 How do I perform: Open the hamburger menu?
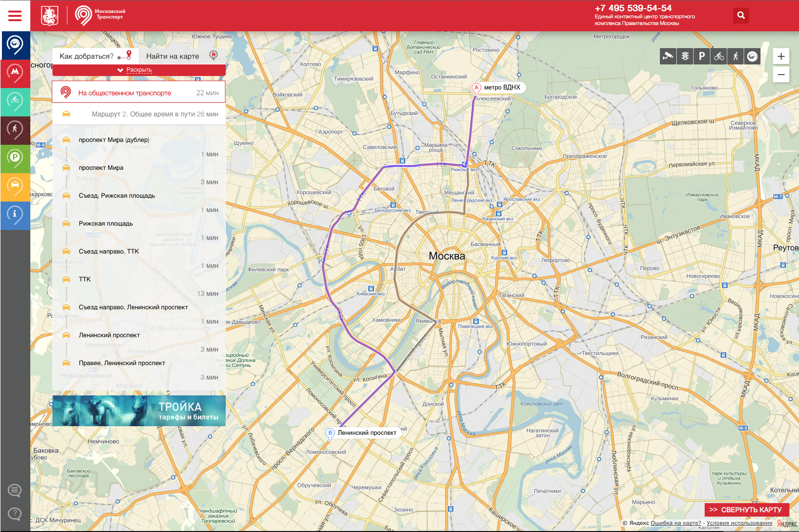[x=15, y=16]
